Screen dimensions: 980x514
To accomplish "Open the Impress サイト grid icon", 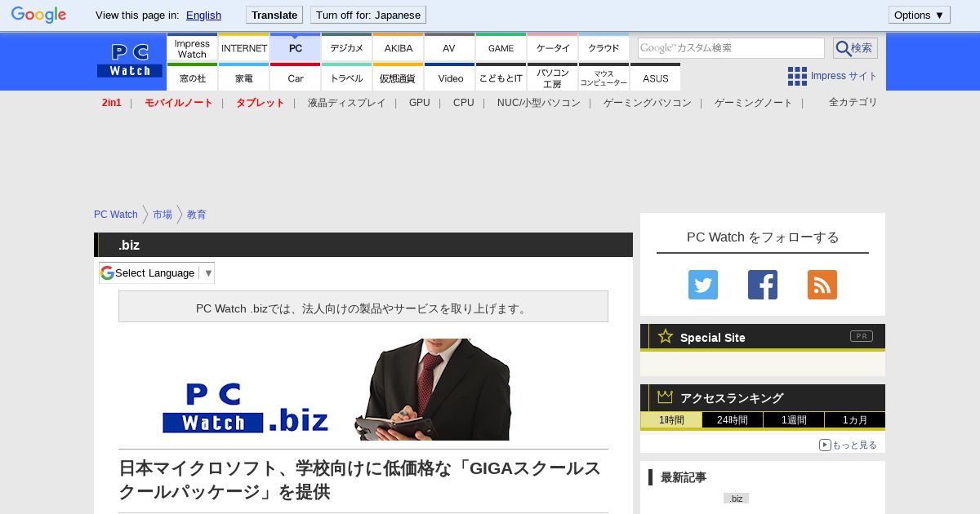I will coord(797,76).
